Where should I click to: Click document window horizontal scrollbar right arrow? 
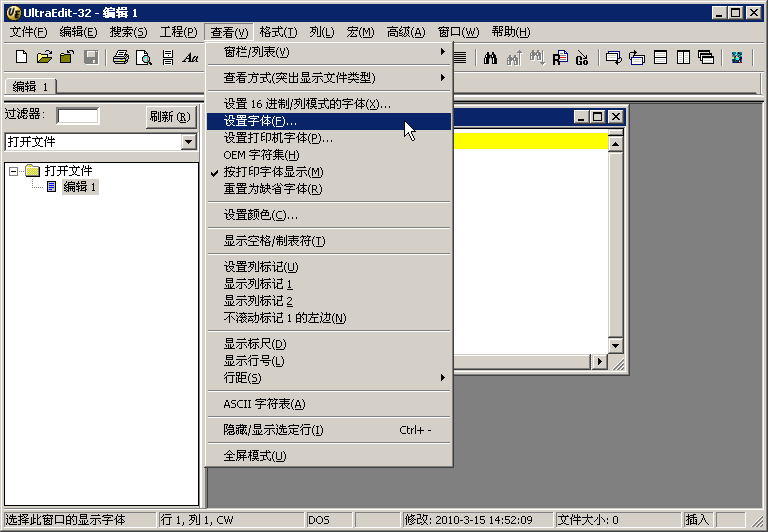599,362
